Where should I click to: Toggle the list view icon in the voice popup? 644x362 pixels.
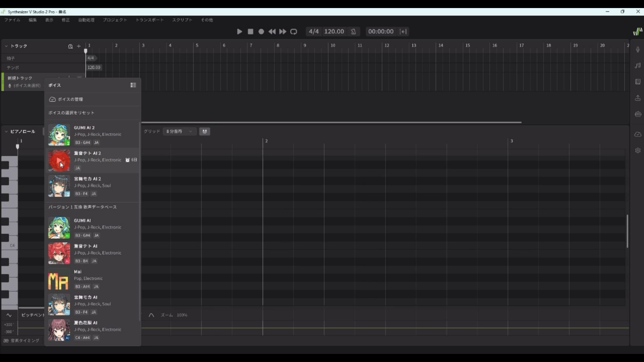click(x=133, y=85)
